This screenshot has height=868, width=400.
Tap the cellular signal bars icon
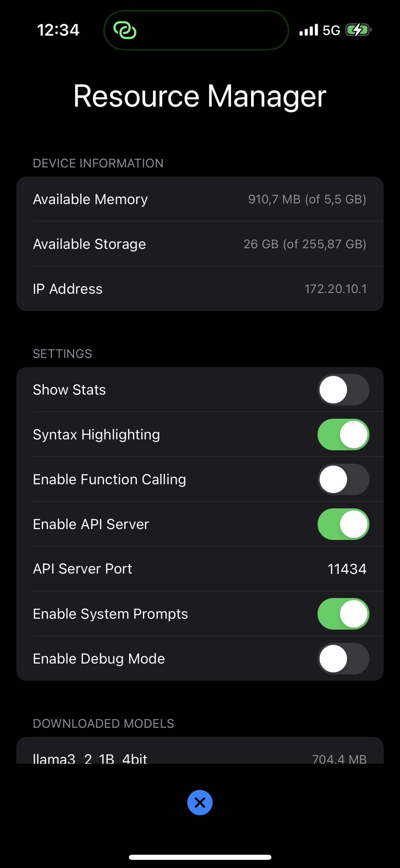(x=308, y=30)
